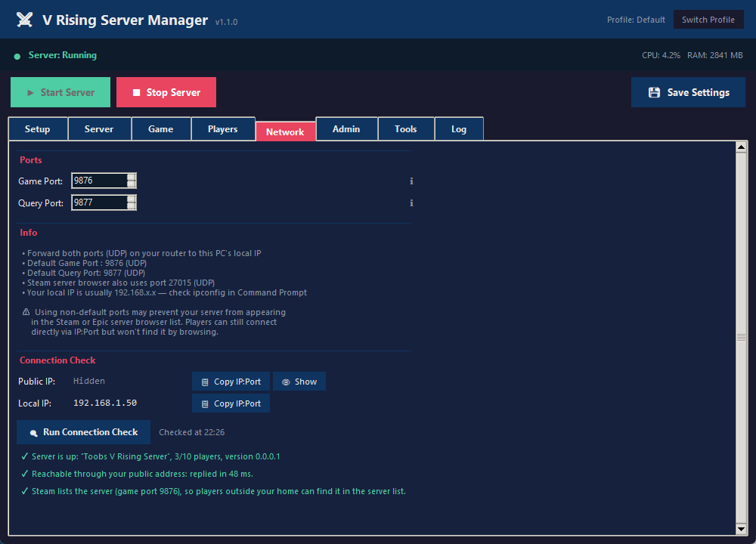Show the hidden public IP
The width and height of the screenshot is (756, 544).
click(x=299, y=382)
